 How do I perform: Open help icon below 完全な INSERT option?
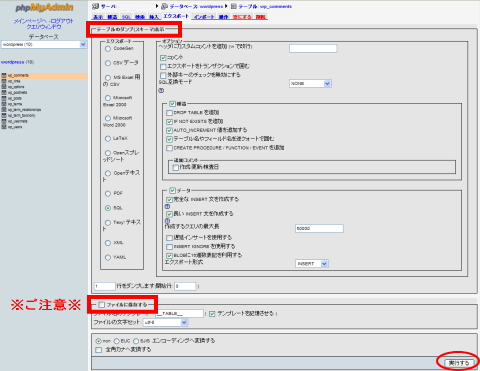168,206
